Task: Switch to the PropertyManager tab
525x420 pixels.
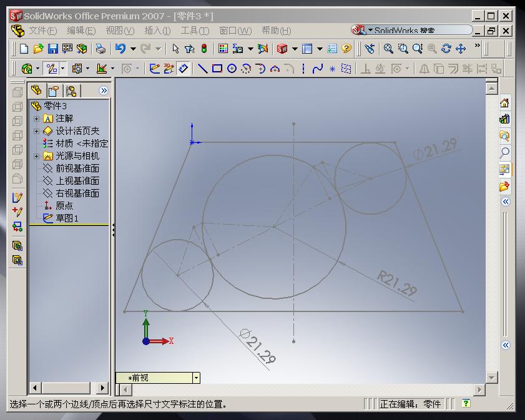Action: (53, 90)
